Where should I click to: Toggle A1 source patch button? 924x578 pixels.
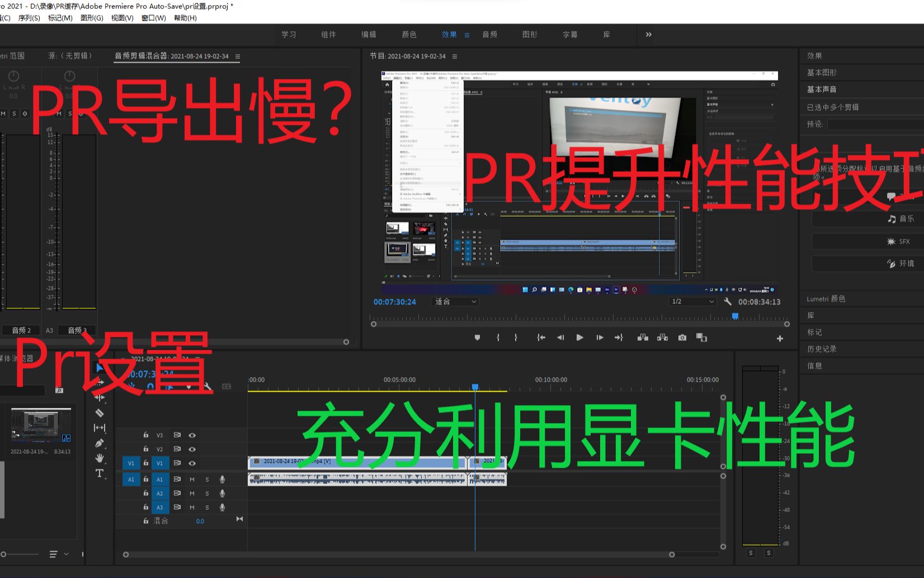pos(131,480)
